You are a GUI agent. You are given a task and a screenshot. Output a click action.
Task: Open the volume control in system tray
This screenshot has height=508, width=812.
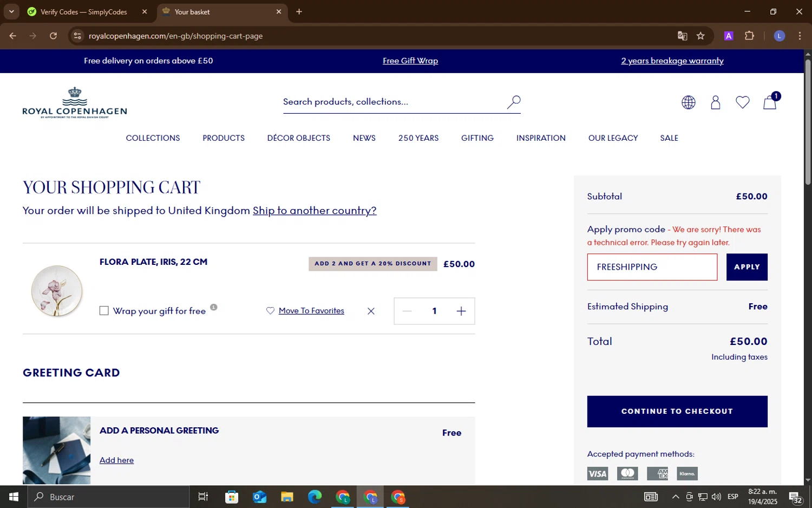(x=716, y=497)
